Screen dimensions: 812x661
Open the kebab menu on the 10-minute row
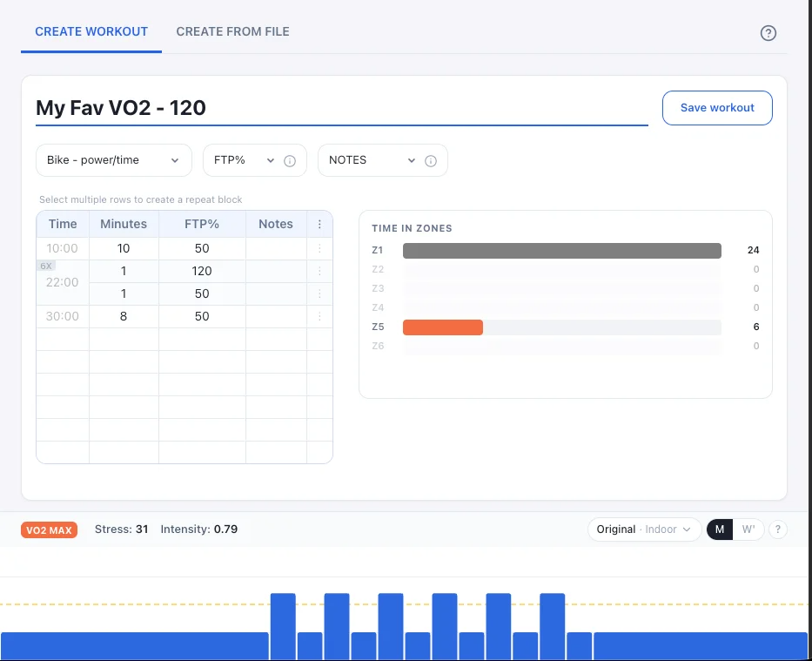point(319,247)
